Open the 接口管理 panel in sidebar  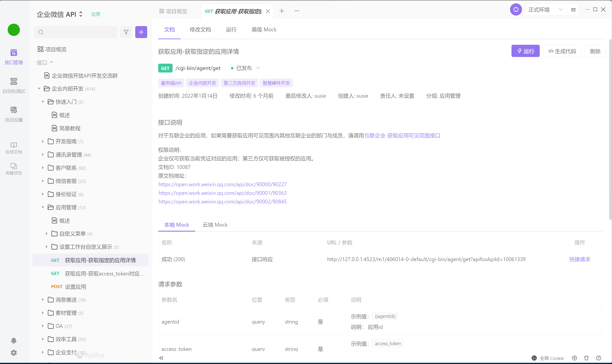[13, 56]
